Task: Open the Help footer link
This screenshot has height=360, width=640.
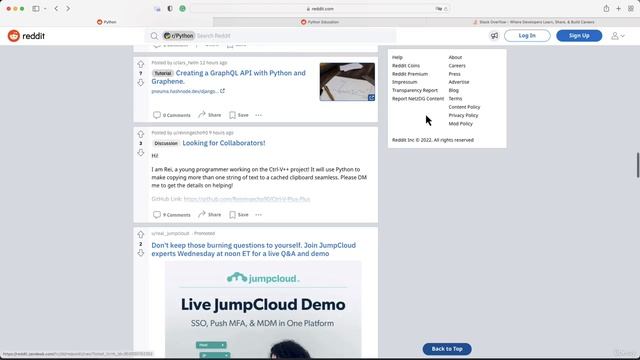Action: tap(397, 58)
